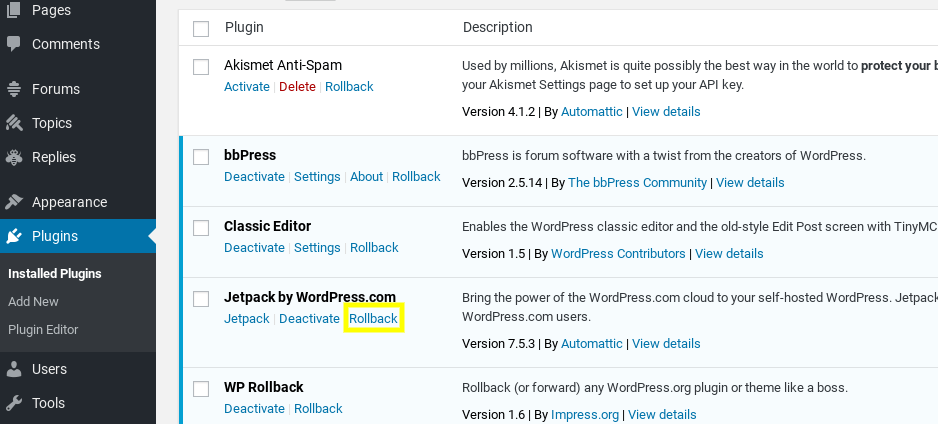Click the Pages sidebar icon

point(13,10)
